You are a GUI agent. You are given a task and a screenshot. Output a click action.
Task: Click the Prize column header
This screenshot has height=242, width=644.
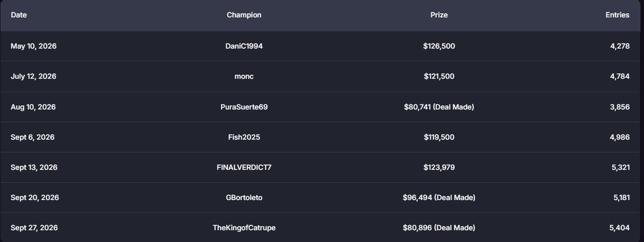point(439,15)
